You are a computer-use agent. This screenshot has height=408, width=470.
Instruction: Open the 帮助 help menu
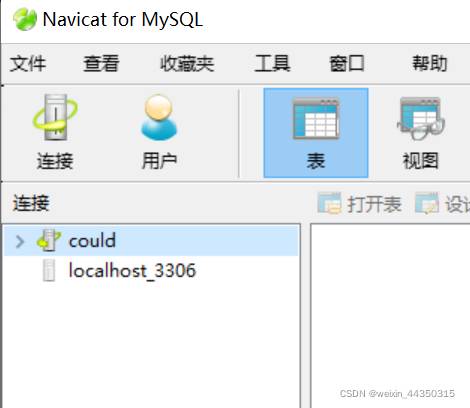430,63
